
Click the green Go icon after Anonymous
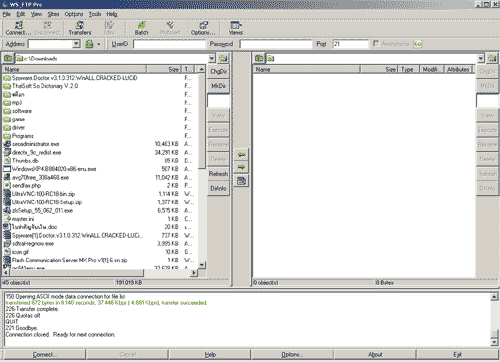(x=418, y=44)
